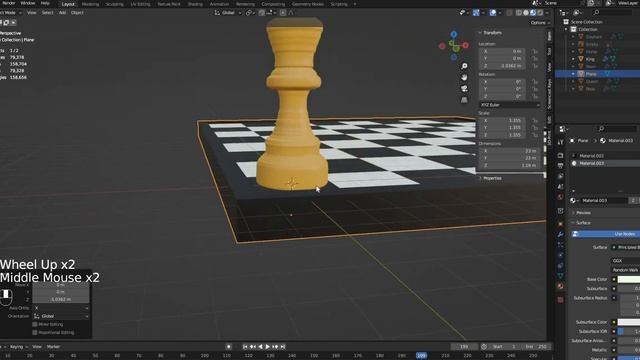Click the Options button in viewport header

[x=540, y=23]
